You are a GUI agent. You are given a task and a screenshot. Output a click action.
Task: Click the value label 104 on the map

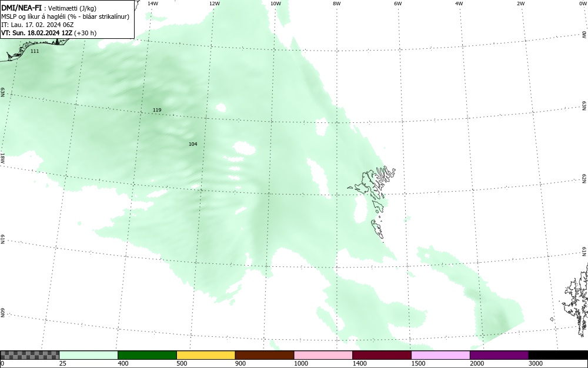(x=193, y=144)
